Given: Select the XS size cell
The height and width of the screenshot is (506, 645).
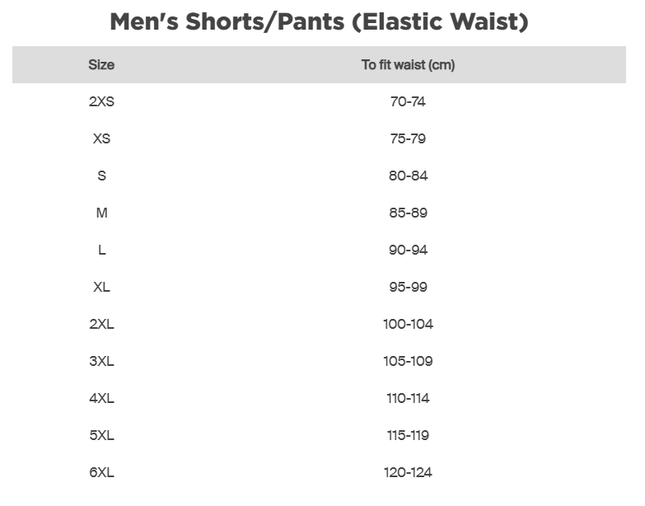Looking at the screenshot, I should [101, 139].
